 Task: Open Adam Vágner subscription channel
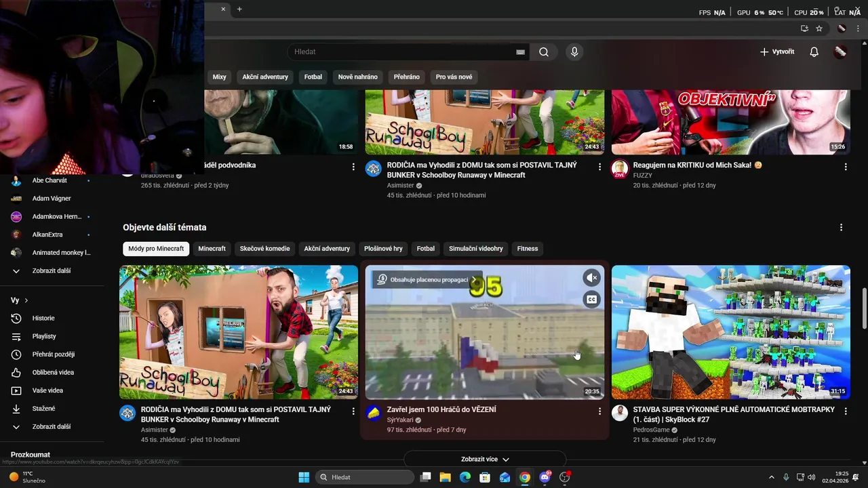pyautogui.click(x=52, y=199)
